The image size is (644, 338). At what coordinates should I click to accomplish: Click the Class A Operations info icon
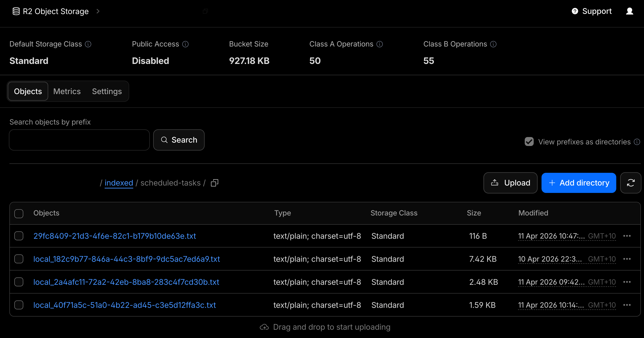(x=380, y=44)
